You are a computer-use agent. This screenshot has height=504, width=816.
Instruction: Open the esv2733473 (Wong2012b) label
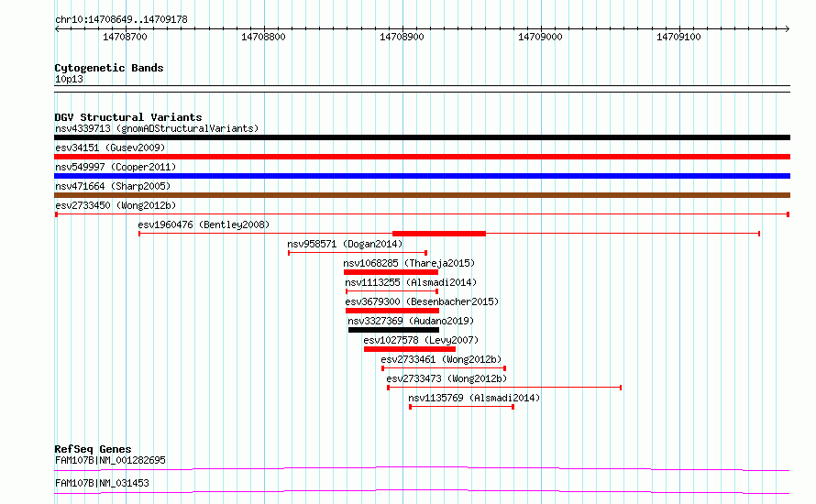coord(447,378)
